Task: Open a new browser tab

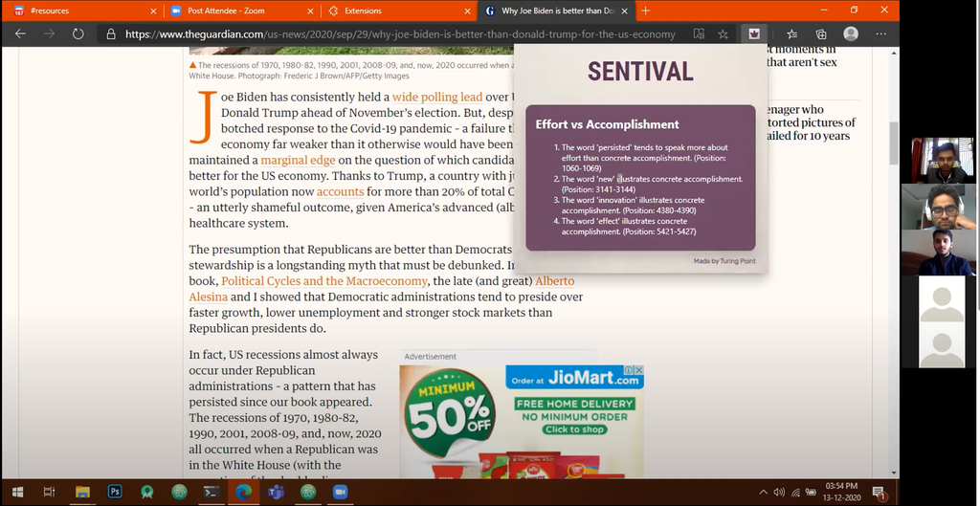Action: tap(646, 11)
